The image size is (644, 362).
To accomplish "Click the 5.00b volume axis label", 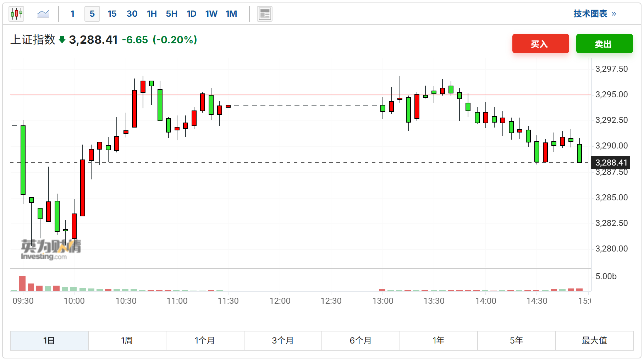I will point(606,276).
